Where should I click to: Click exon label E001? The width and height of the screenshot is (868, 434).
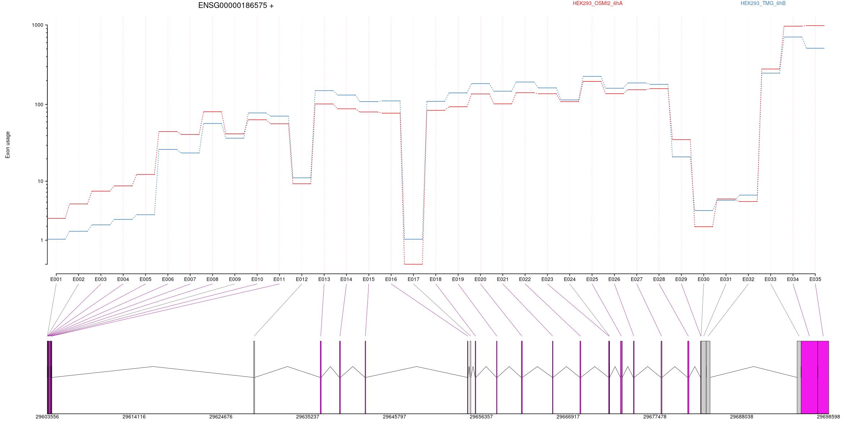[56, 279]
